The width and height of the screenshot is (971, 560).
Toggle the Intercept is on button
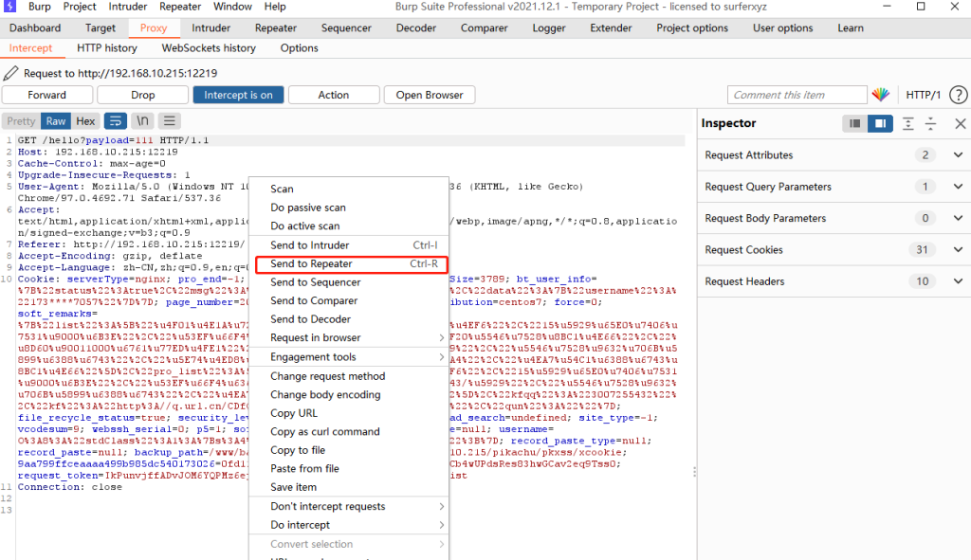coord(238,95)
